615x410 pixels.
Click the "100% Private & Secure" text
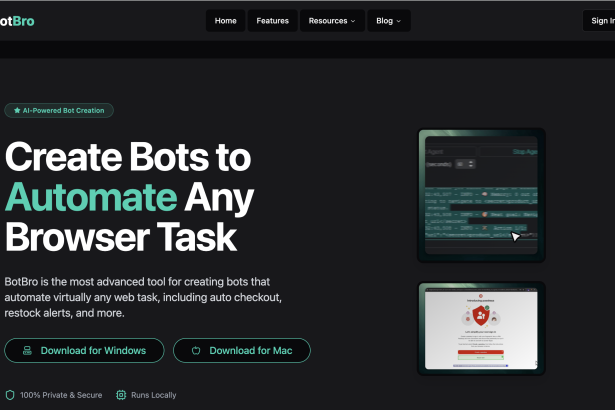pos(61,395)
